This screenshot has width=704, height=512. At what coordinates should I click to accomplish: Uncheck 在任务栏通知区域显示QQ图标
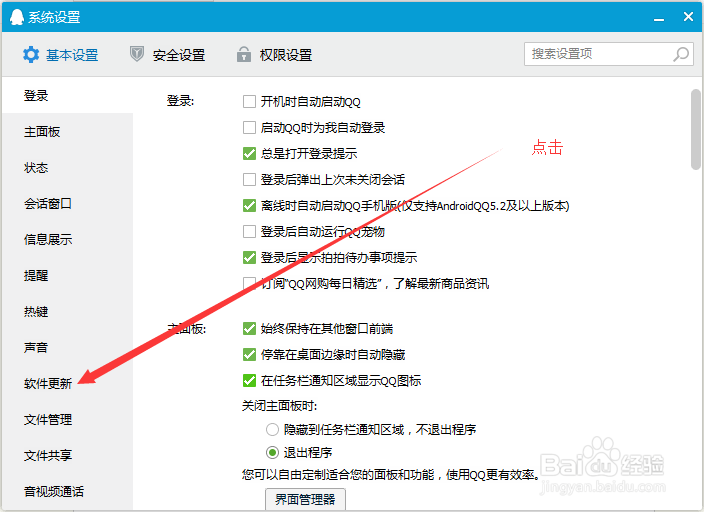click(x=249, y=381)
